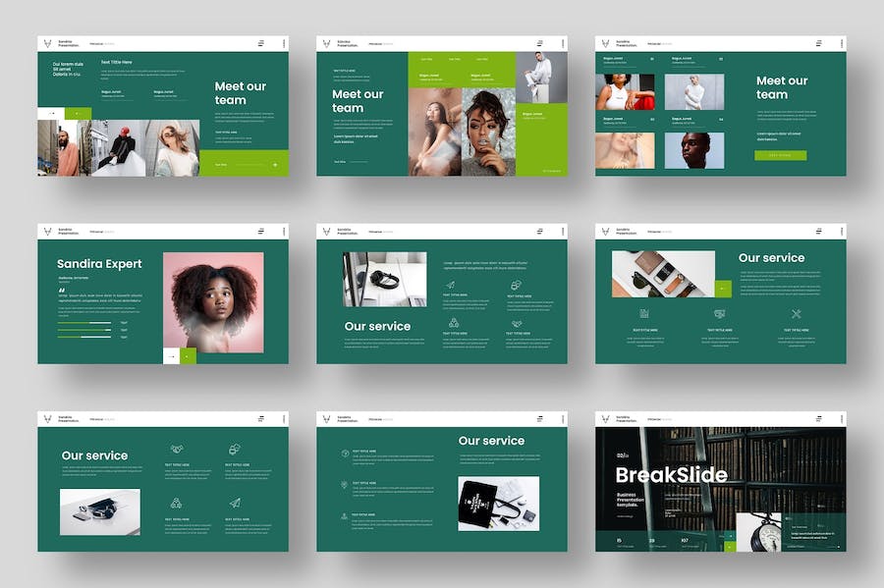This screenshot has width=884, height=588.
Task: Click the deer logo on Sandira Expert slide
Action: click(x=46, y=232)
